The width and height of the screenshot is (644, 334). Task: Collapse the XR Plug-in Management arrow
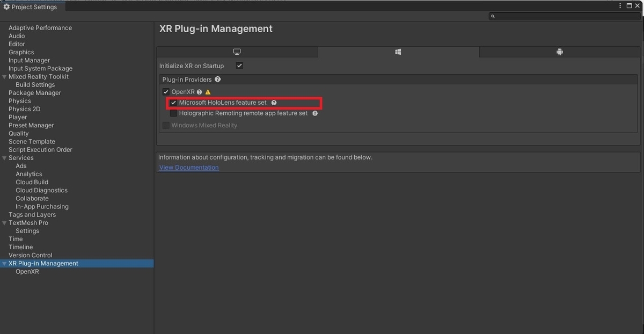click(4, 264)
